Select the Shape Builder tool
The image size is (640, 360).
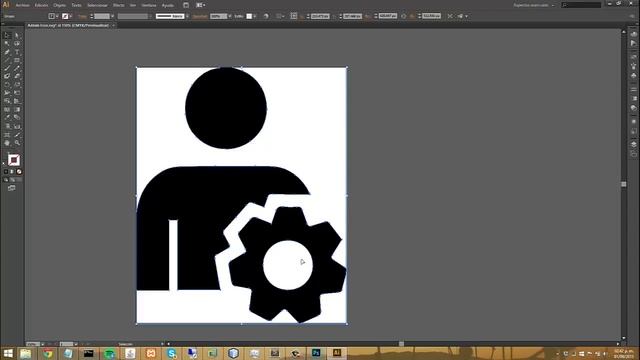tap(7, 101)
